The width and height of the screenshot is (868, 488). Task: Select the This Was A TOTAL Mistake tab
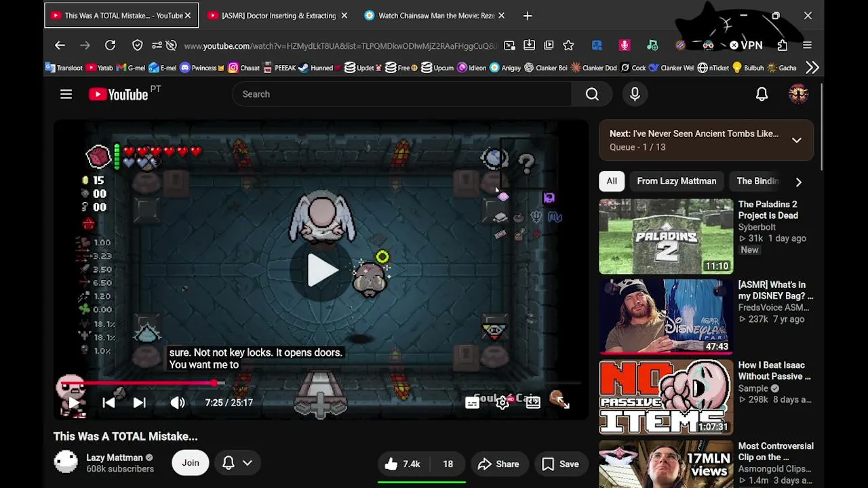[x=122, y=16]
